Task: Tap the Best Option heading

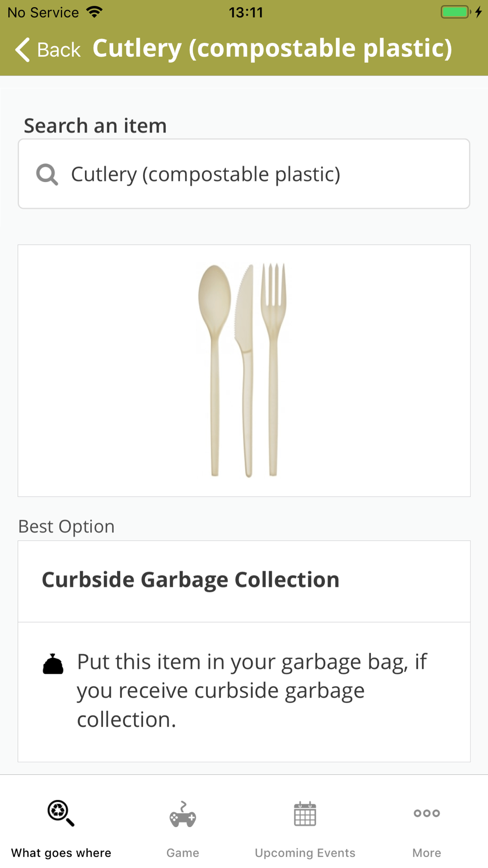Action: tap(66, 526)
